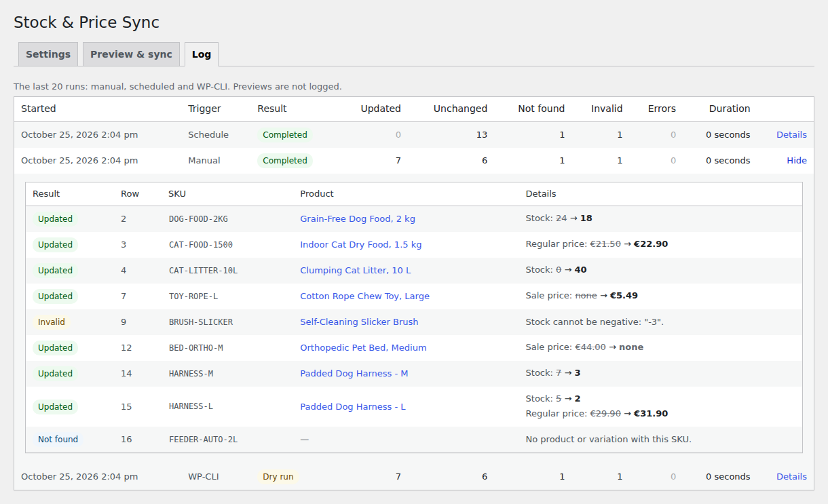
Task: Click Sale price none → €5.49 detail
Action: (582, 296)
